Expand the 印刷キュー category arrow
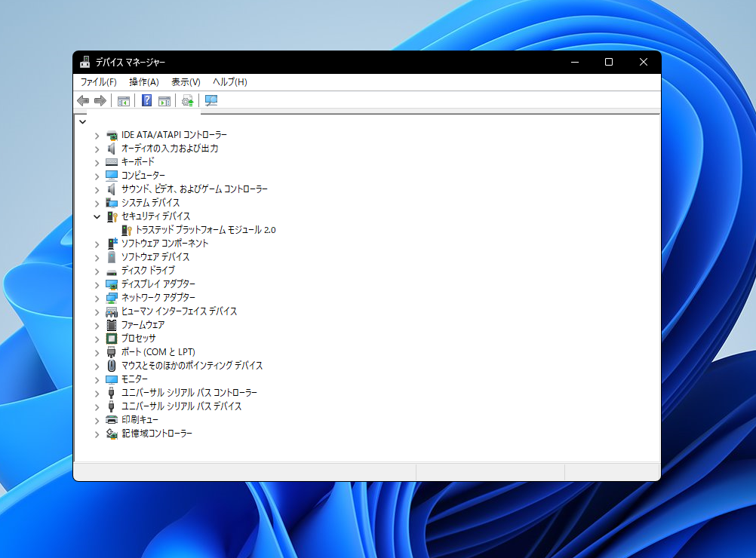The width and height of the screenshot is (756, 558). (97, 421)
